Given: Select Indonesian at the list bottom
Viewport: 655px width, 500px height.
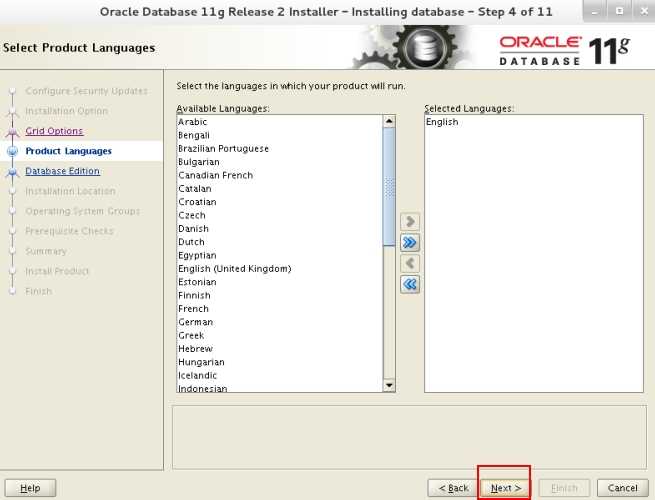Looking at the screenshot, I should [279, 388].
